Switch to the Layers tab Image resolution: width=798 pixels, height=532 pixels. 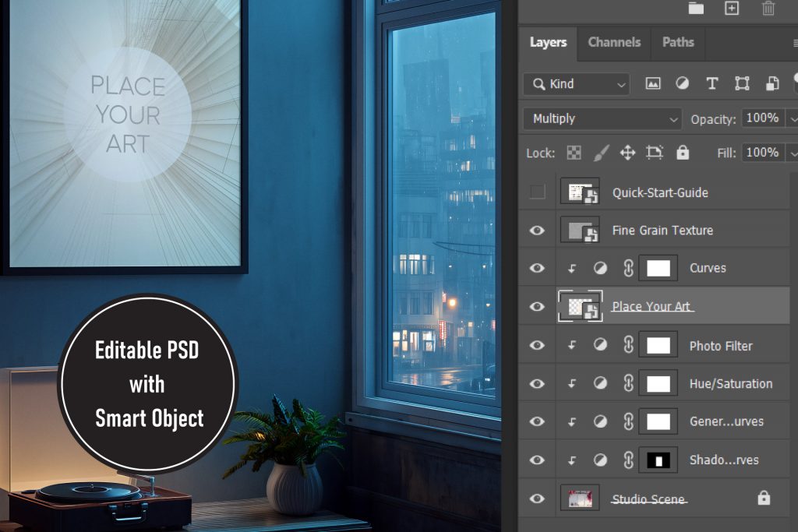[x=548, y=42]
